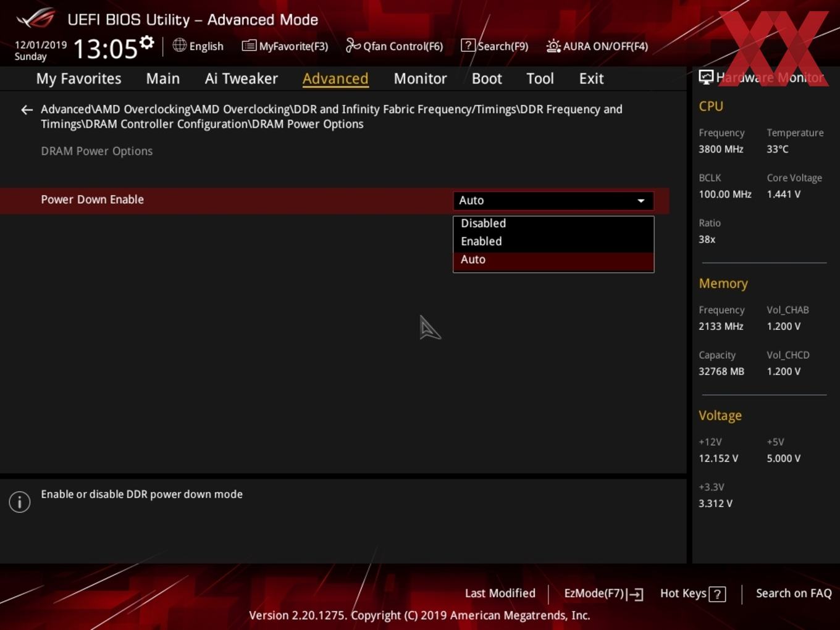
Task: Go to the Monitor tab
Action: pyautogui.click(x=420, y=78)
